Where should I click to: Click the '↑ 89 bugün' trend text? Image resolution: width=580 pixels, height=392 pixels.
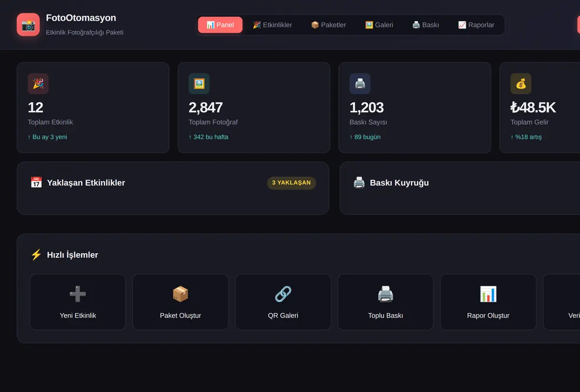coord(365,137)
